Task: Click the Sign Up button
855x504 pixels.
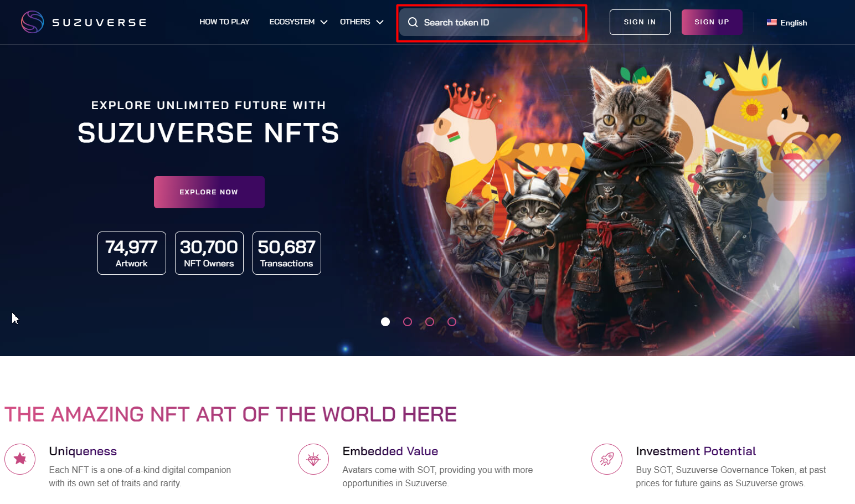Action: [712, 22]
